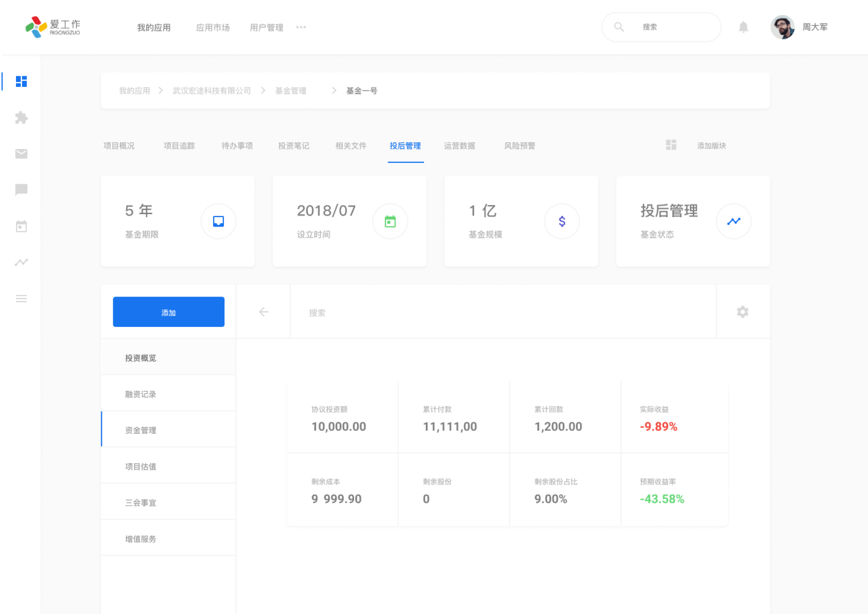The height and width of the screenshot is (614, 868).
Task: Open 基金管理 in the breadcrumb
Action: point(291,91)
